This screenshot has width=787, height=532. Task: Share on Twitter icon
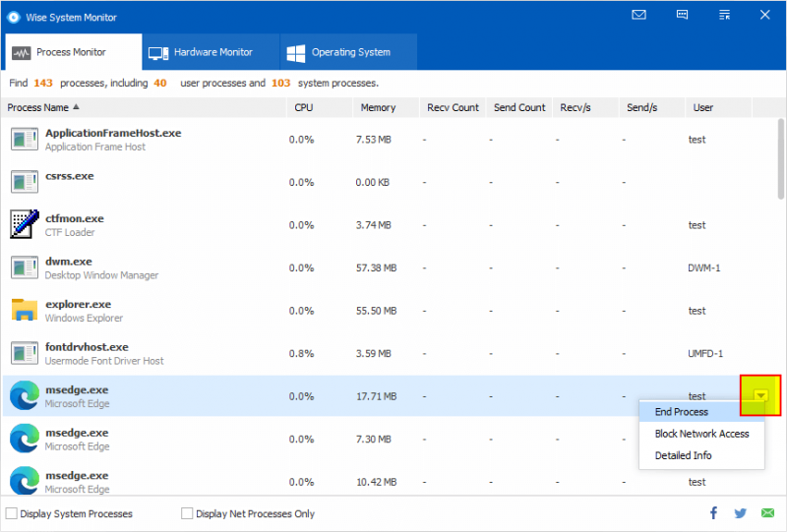[741, 513]
